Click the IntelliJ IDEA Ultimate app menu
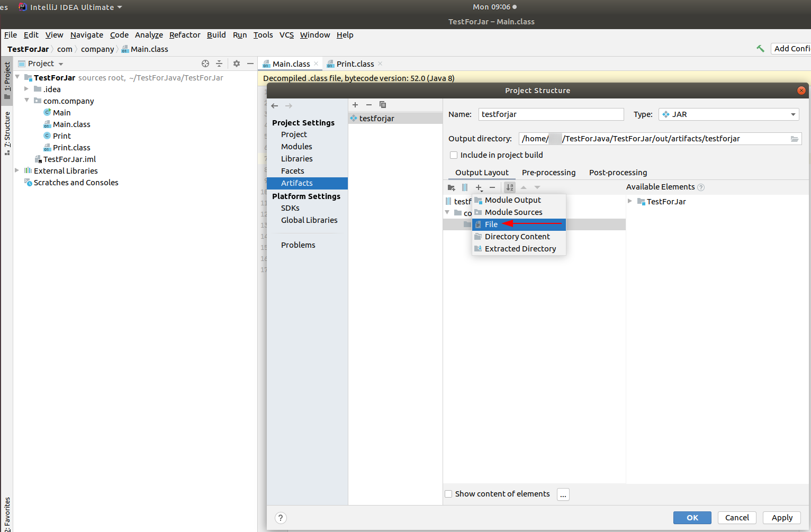The height and width of the screenshot is (532, 811). pos(70,7)
